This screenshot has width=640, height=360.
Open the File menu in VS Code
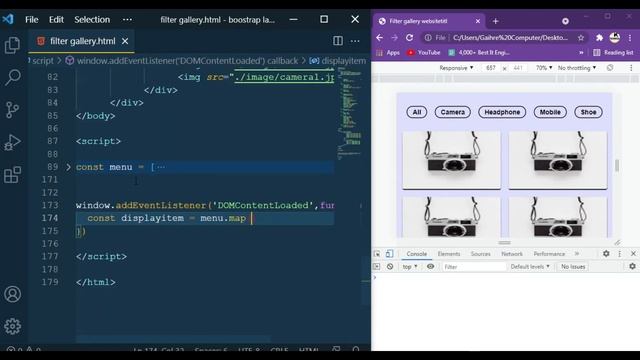[31, 20]
